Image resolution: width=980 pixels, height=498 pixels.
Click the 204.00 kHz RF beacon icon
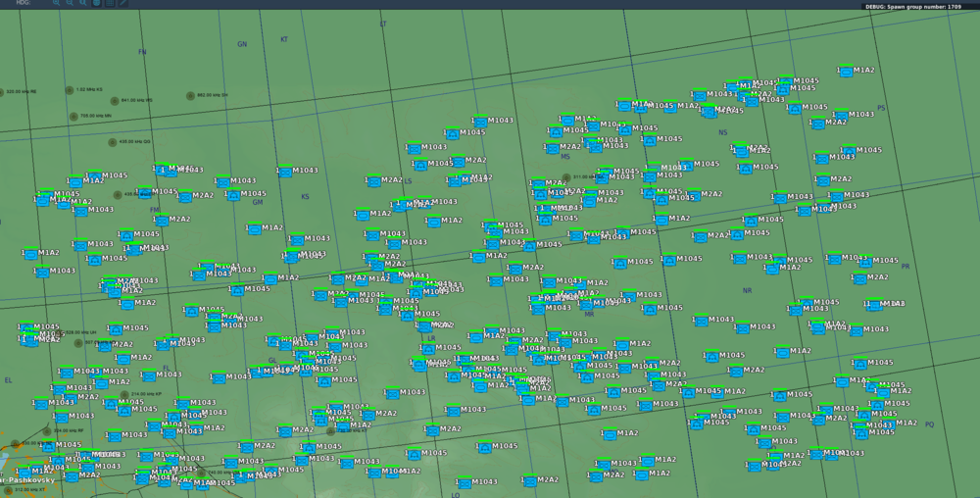coord(47,431)
